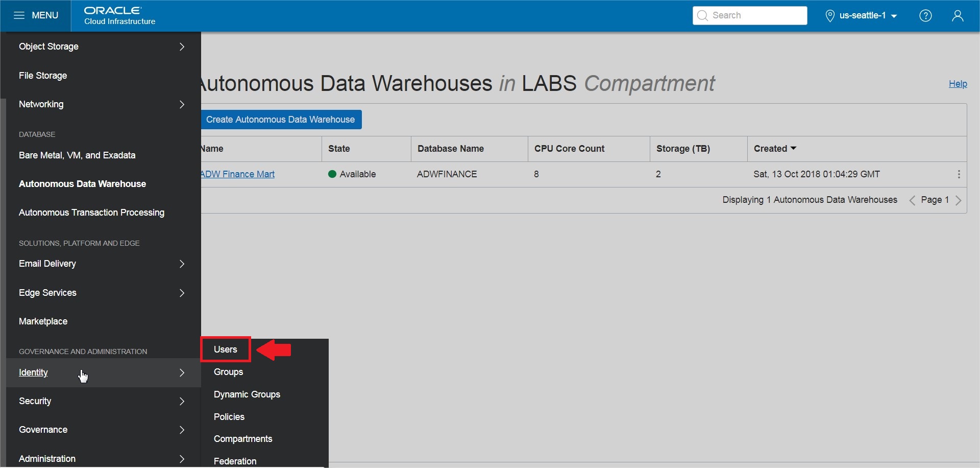
Task: Open File Storage menu item
Action: pyautogui.click(x=43, y=76)
